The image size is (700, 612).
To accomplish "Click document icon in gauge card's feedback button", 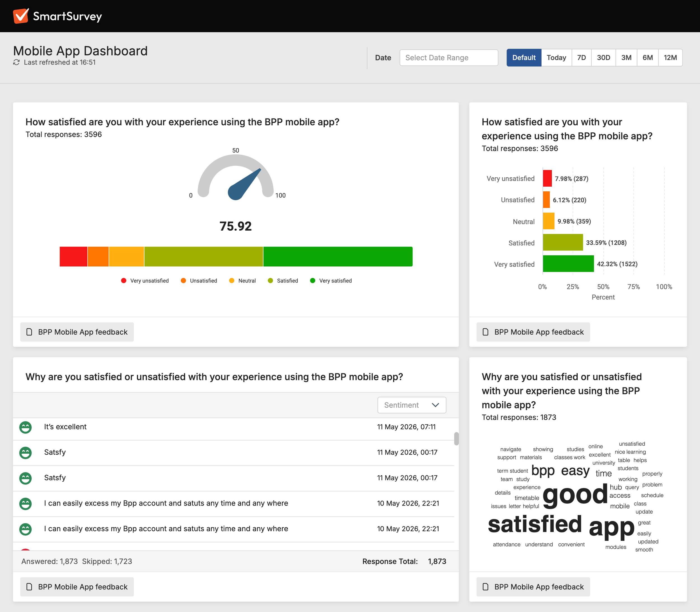I will [x=29, y=332].
